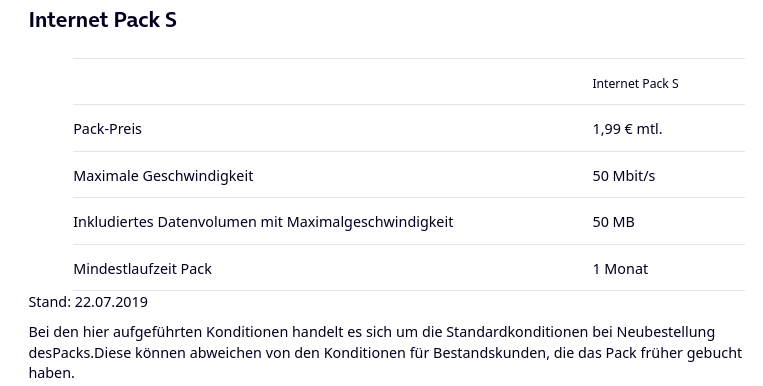The image size is (763, 386).
Task: Click the 50 MB data volume value
Action: pyautogui.click(x=613, y=222)
